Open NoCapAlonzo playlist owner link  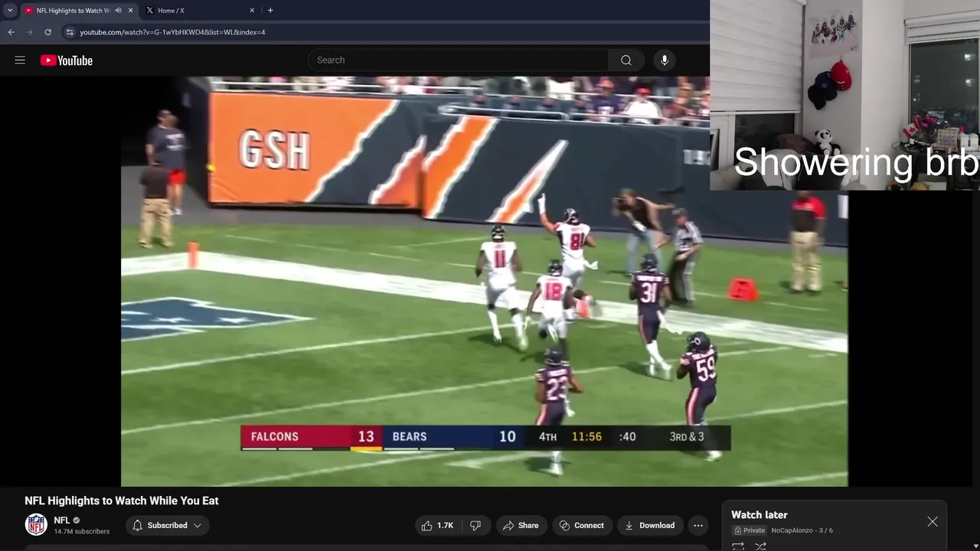pos(792,530)
